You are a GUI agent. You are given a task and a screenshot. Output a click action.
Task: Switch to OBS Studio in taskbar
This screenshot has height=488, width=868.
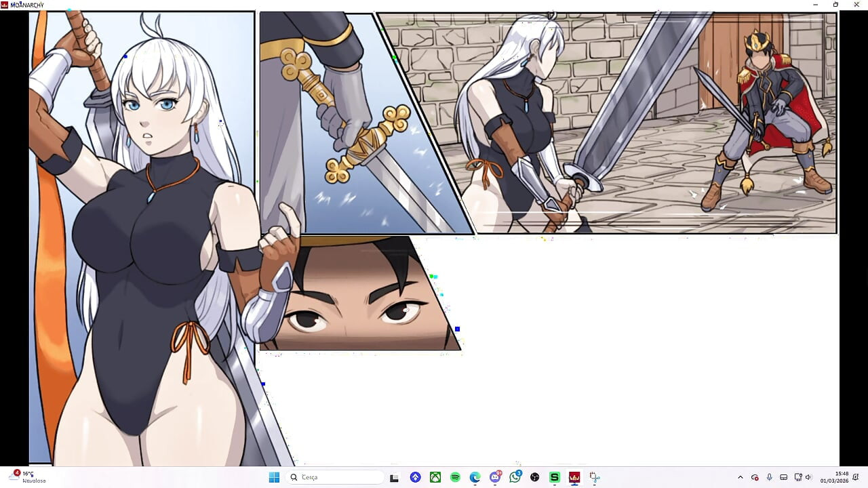[535, 477]
